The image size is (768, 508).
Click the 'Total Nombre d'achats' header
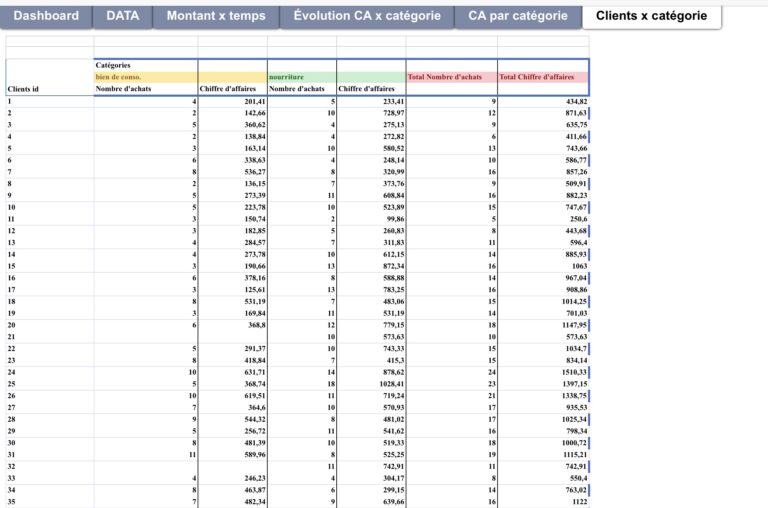[451, 77]
